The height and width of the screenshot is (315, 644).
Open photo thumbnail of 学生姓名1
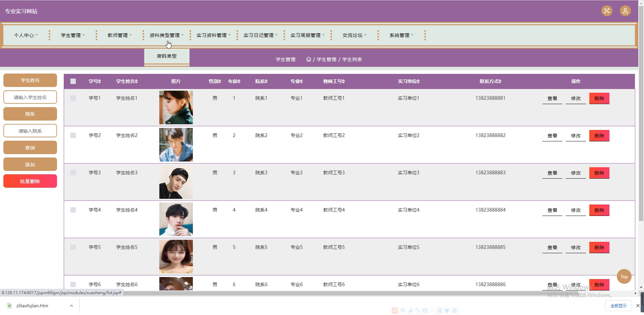tap(176, 107)
